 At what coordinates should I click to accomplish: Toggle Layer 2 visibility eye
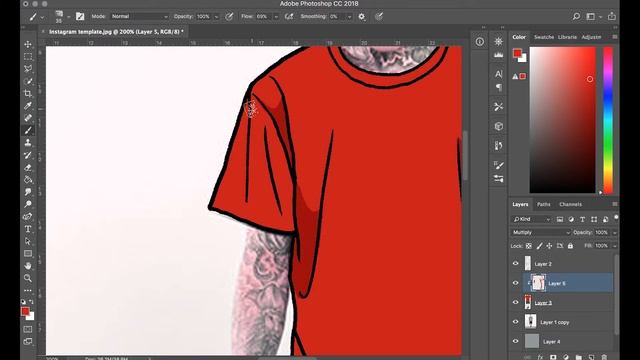[x=516, y=264]
